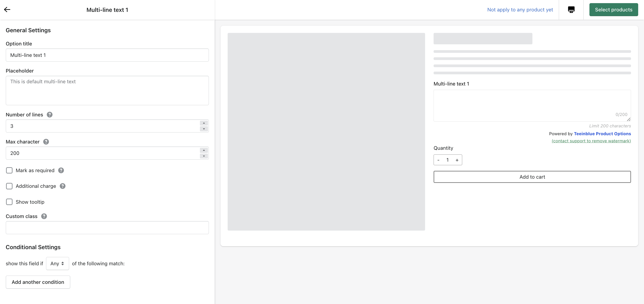The height and width of the screenshot is (304, 644).
Task: Click the Placeholder text area field
Action: (x=107, y=90)
